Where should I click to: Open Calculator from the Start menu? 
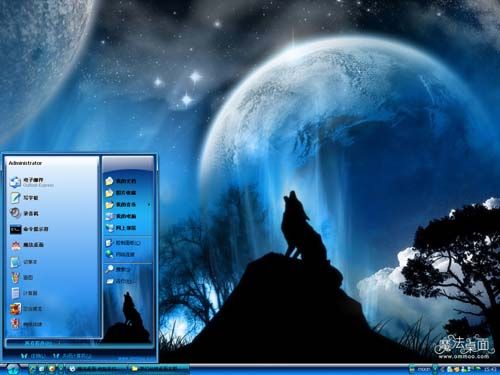tap(24, 293)
